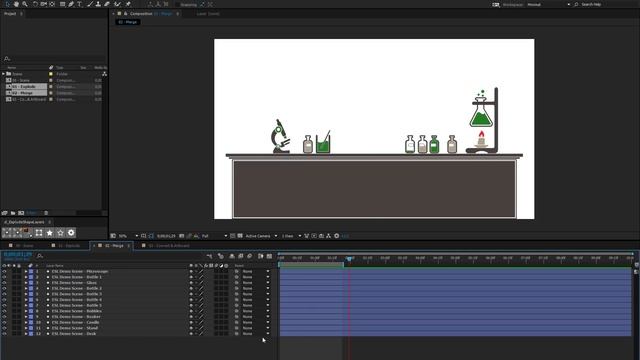640x360 pixels.
Task: Select the Pan Behind anchor point tool
Action: [x=52, y=4]
